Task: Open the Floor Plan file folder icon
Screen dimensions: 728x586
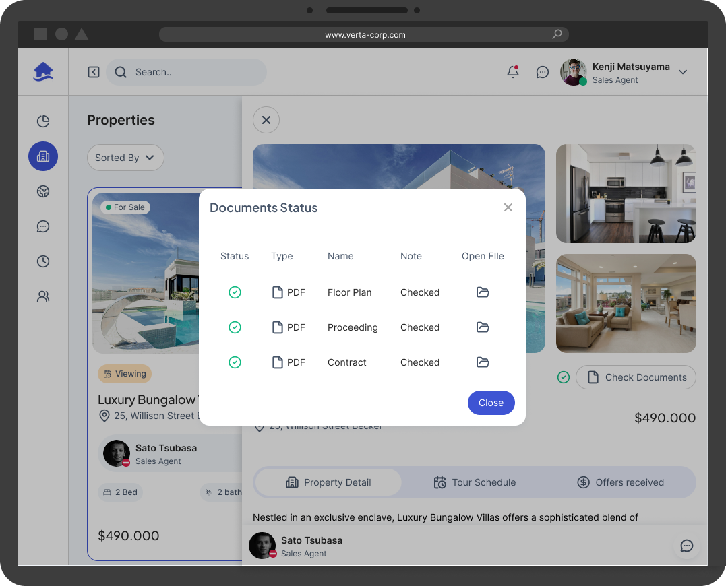Action: point(483,292)
